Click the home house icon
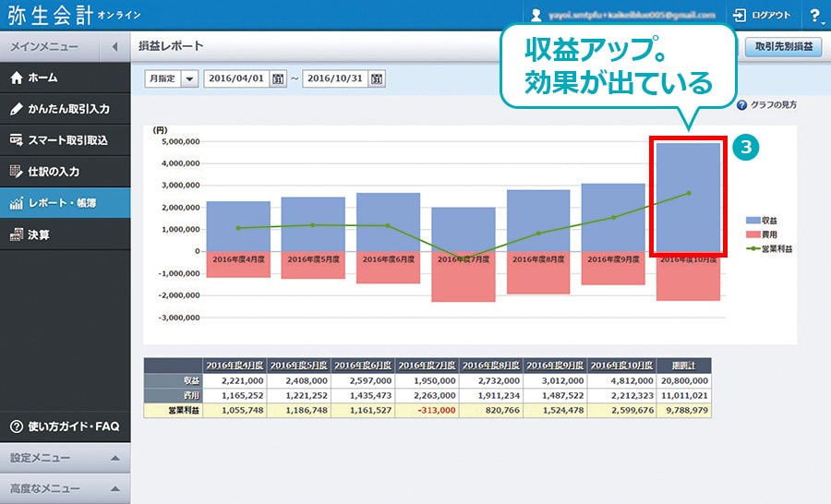 (x=17, y=78)
